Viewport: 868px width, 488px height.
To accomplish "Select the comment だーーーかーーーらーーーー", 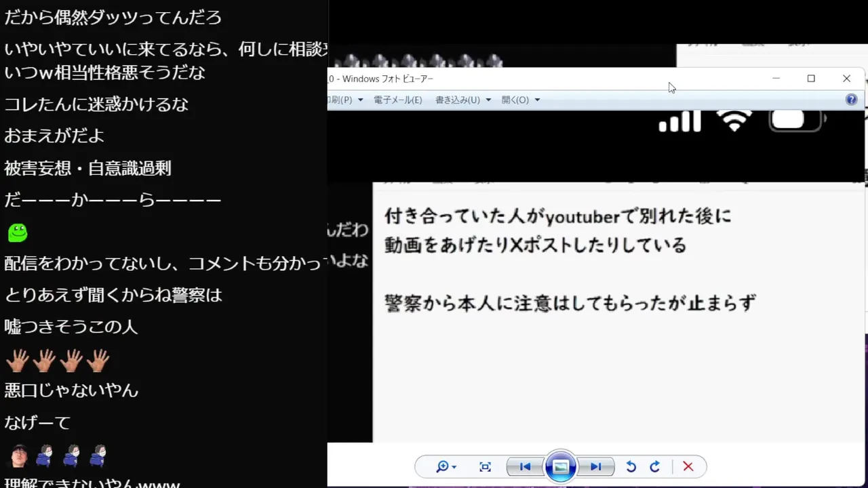I will [x=113, y=200].
